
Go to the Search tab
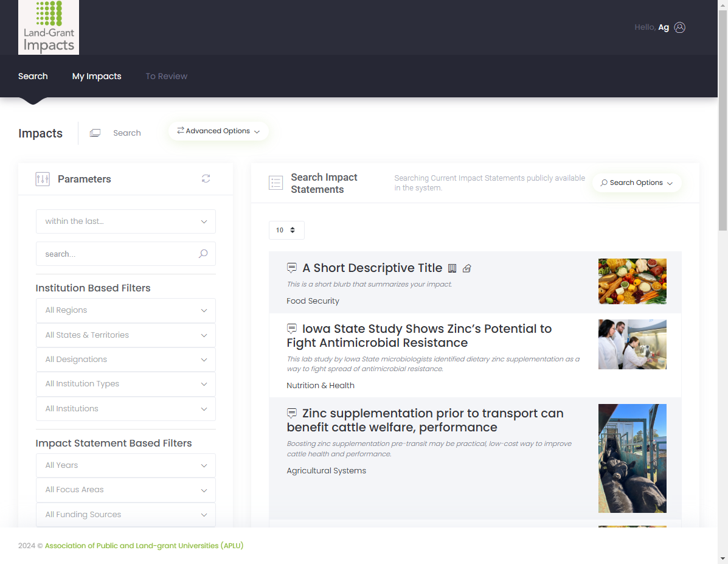33,76
